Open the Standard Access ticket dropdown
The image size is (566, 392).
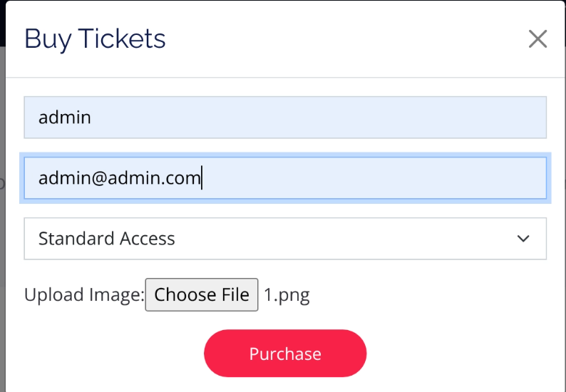click(285, 239)
